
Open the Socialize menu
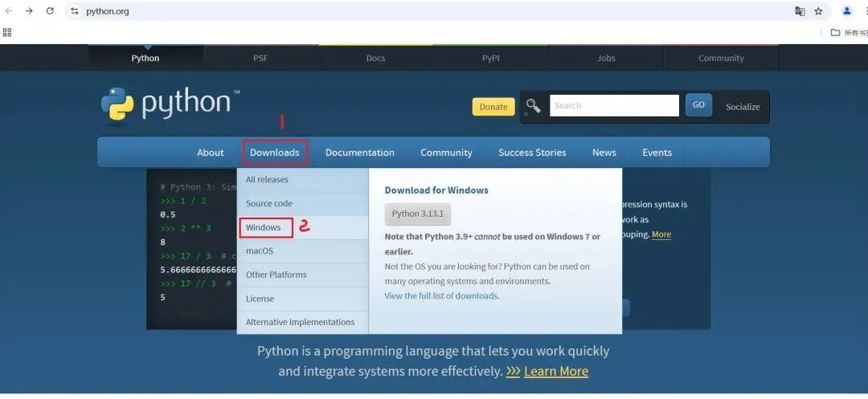[743, 107]
